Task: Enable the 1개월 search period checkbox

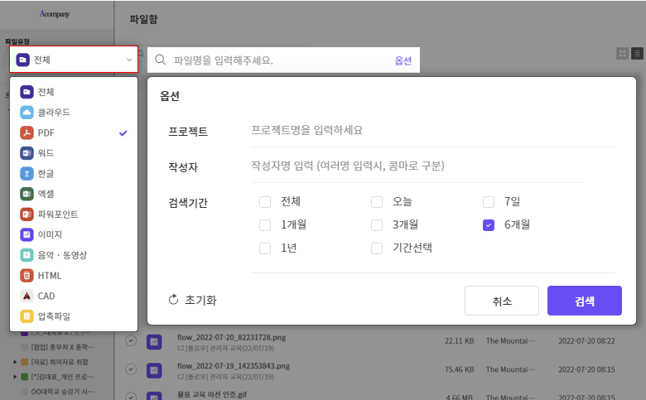Action: [x=265, y=225]
